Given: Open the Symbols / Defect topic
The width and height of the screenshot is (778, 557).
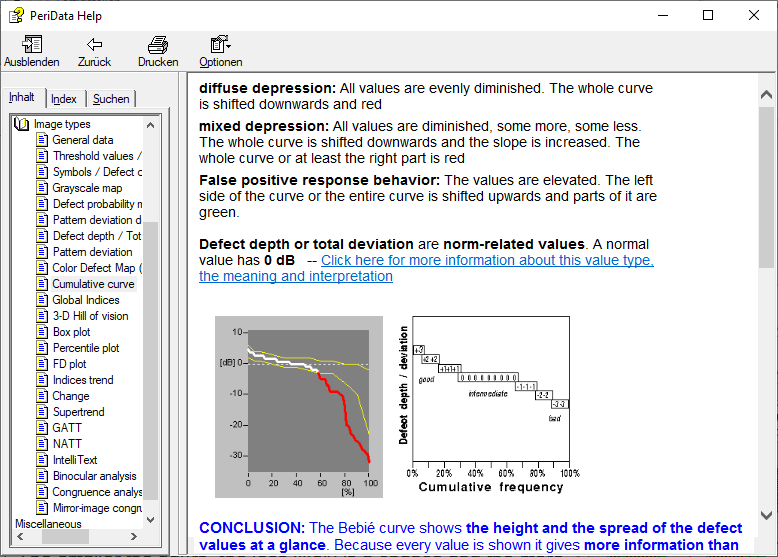Looking at the screenshot, I should [97, 172].
